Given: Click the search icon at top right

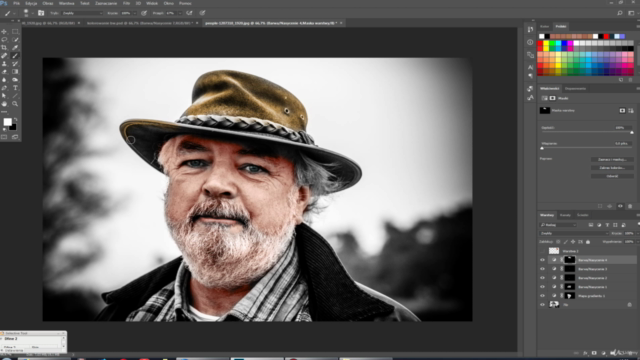Looking at the screenshot, I should [620, 13].
